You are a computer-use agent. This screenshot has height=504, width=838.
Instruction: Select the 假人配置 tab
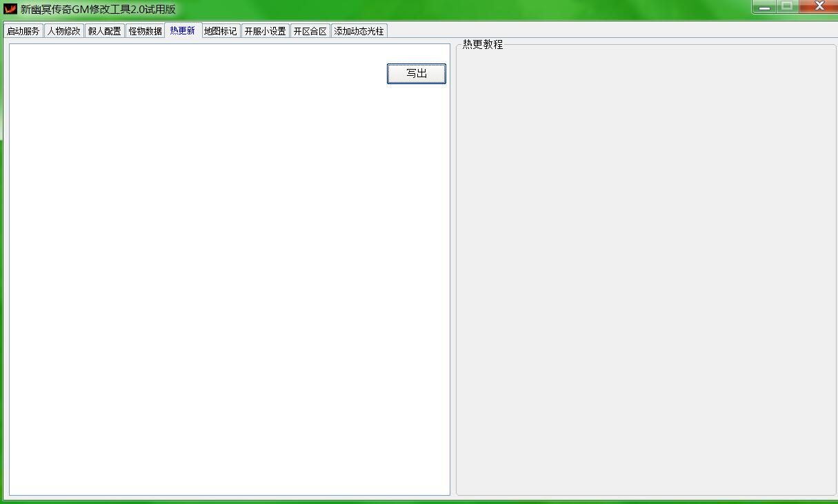(105, 31)
